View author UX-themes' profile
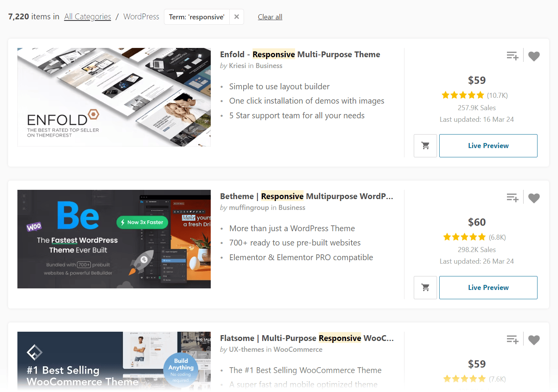The width and height of the screenshot is (558, 392). [246, 349]
